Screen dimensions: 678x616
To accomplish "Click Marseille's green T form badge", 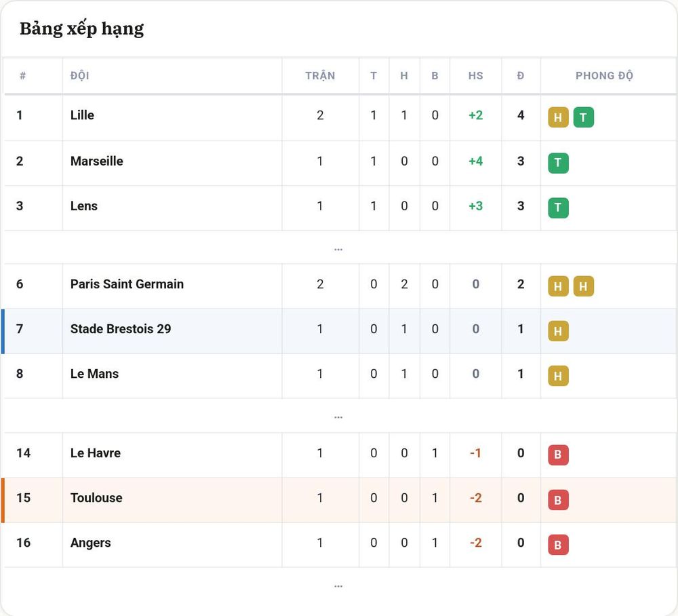I will point(558,163).
